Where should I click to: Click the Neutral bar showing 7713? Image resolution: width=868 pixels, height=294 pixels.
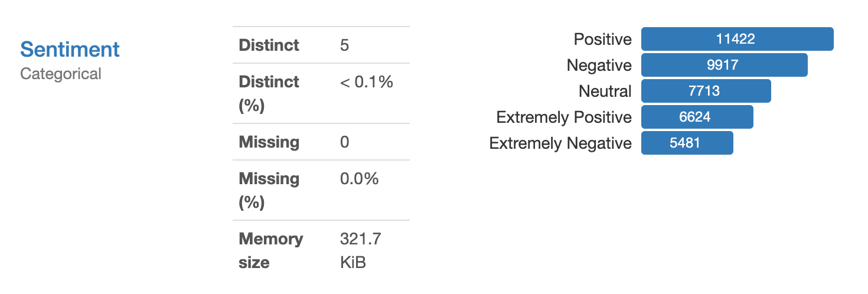click(x=706, y=91)
